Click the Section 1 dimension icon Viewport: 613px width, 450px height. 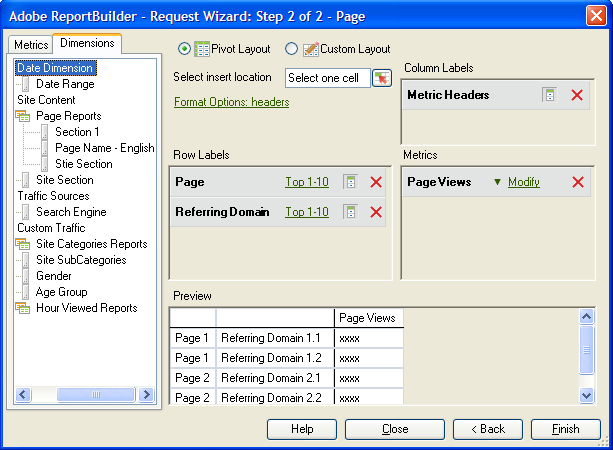45,132
